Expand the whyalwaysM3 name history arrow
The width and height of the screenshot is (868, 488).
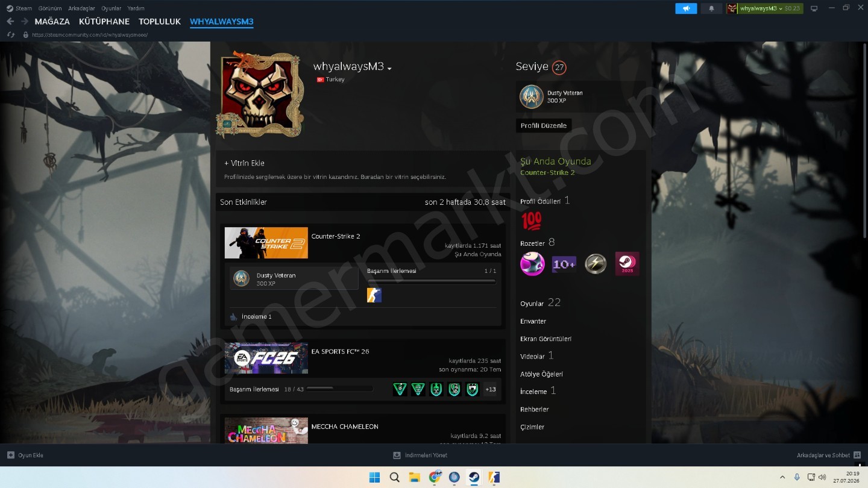click(x=389, y=69)
